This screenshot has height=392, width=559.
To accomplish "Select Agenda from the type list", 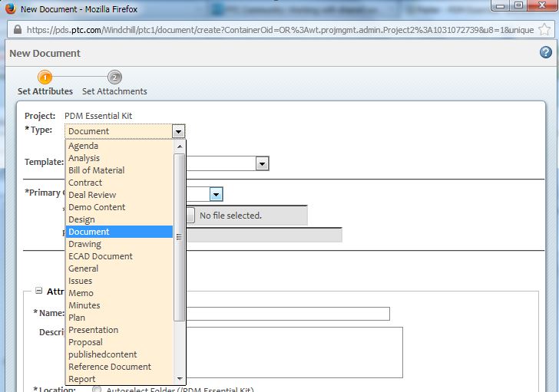I will (x=119, y=146).
